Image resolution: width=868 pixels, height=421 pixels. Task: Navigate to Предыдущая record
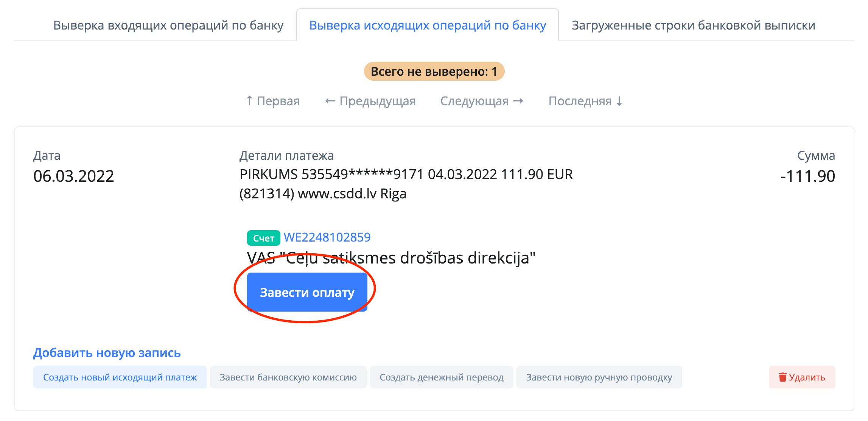point(370,101)
